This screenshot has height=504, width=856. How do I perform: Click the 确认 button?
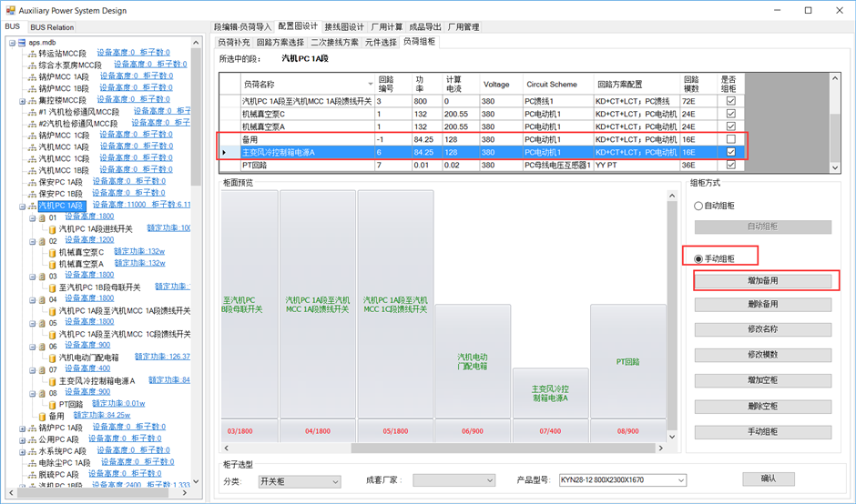[x=768, y=479]
